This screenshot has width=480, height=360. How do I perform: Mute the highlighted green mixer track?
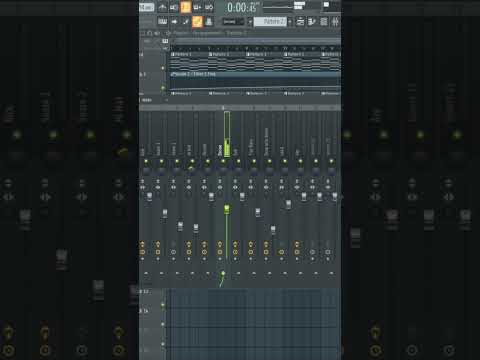tap(223, 161)
